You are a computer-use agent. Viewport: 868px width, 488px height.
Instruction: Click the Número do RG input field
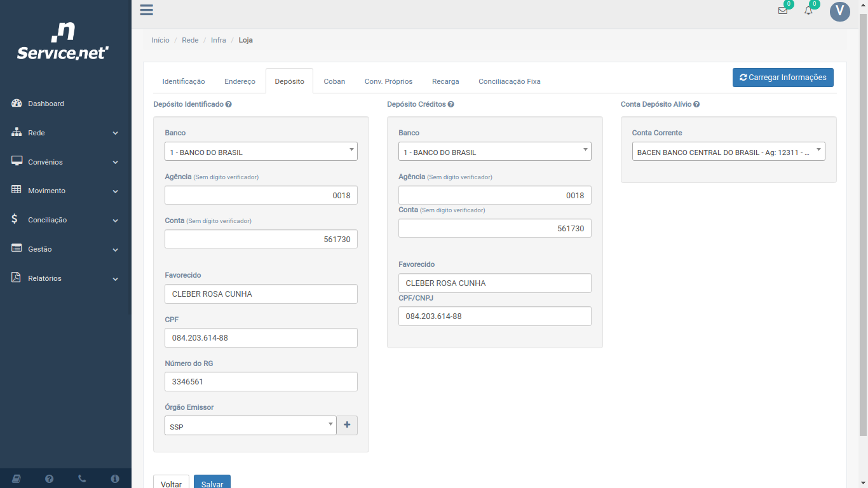tap(261, 382)
